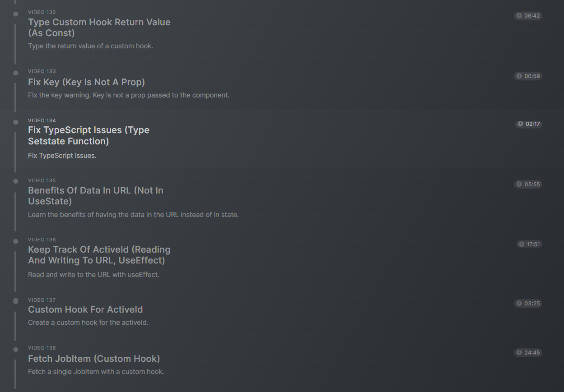Click the clock icon beside 03:25 duration
Image resolution: width=564 pixels, height=392 pixels.
click(x=519, y=304)
